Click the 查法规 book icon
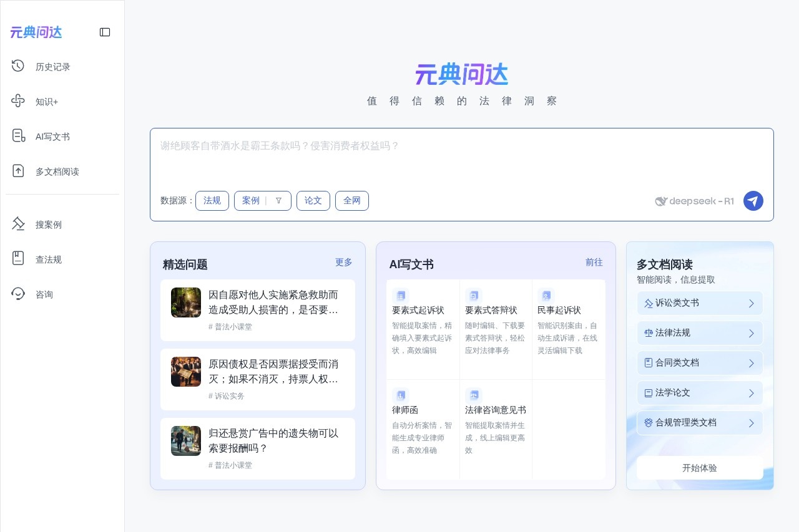Screen dimensions: 799x532 pyautogui.click(x=18, y=259)
